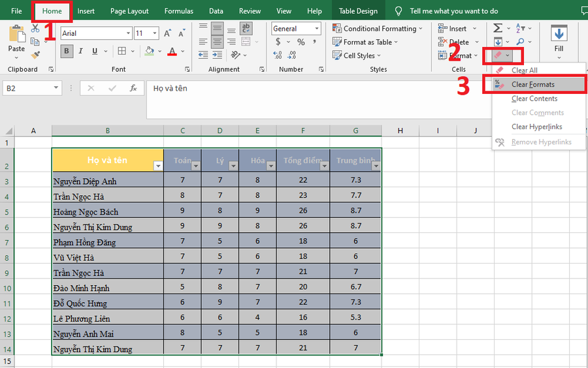Screen dimensions: 588x368
Task: Apply Accounting dollar format
Action: click(278, 42)
